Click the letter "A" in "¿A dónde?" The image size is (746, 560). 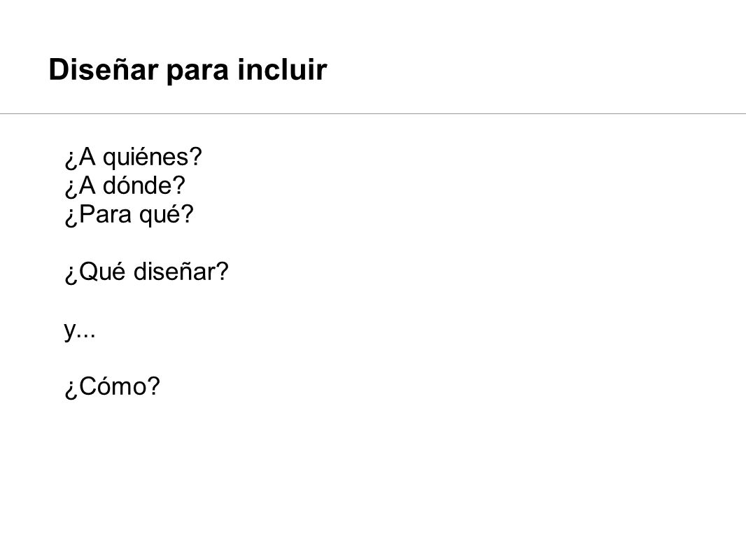[87, 185]
